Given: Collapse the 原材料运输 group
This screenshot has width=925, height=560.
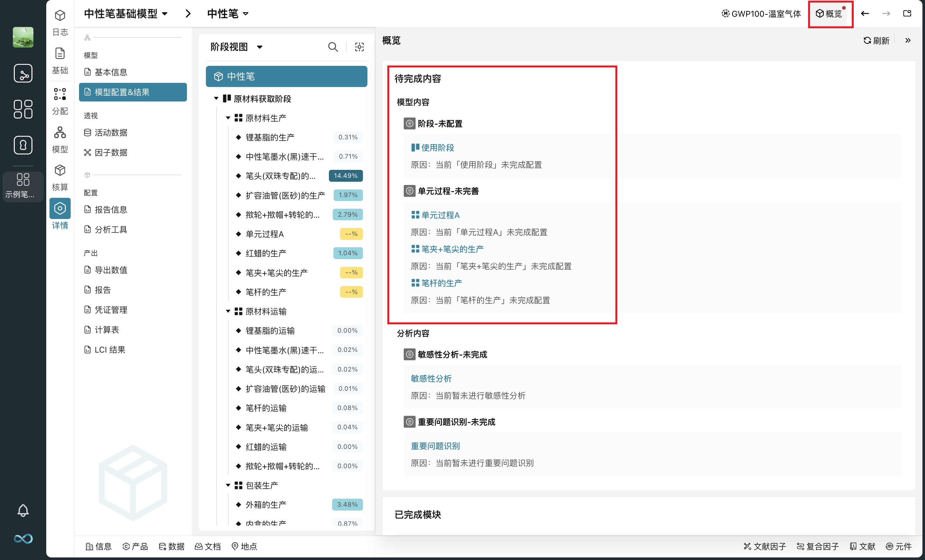Looking at the screenshot, I should 228,311.
